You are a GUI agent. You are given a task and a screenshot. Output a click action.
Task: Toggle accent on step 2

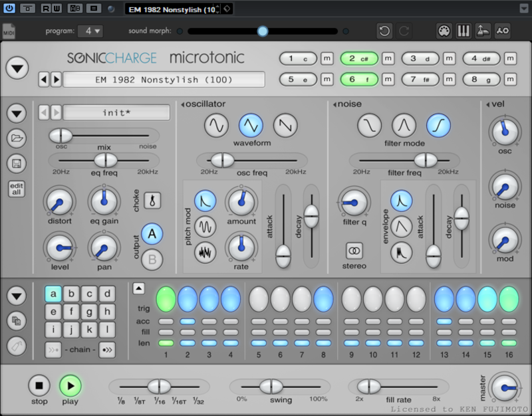188,322
